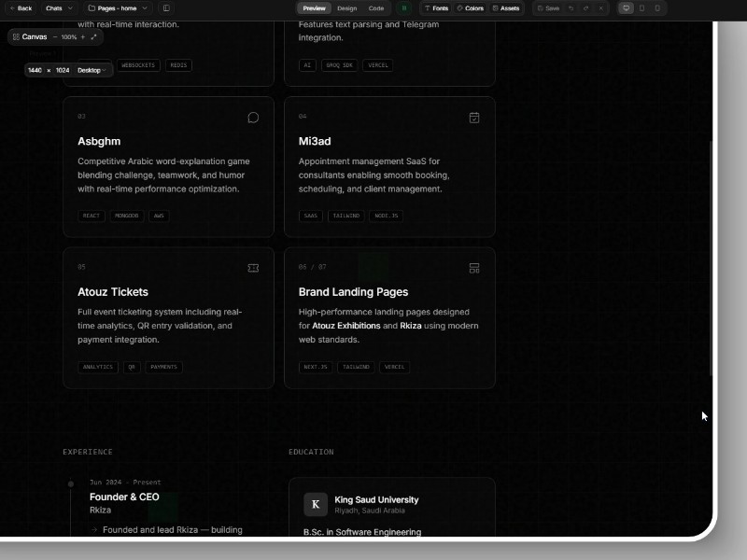Zoom out canvas with minus icon

coord(54,36)
